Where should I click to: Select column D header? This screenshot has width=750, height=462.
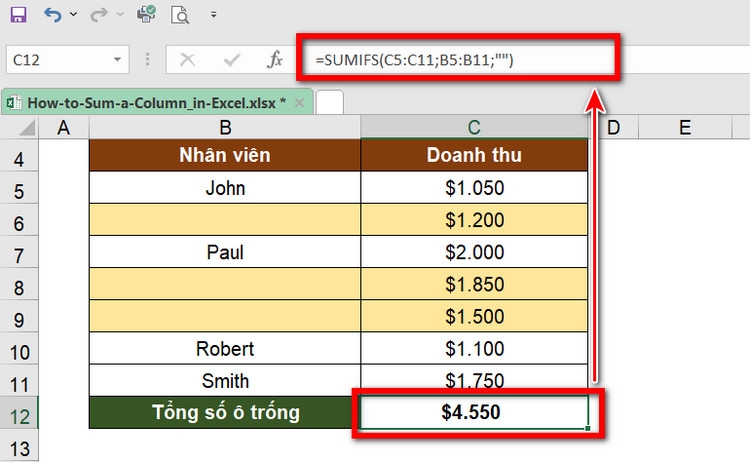[x=614, y=128]
